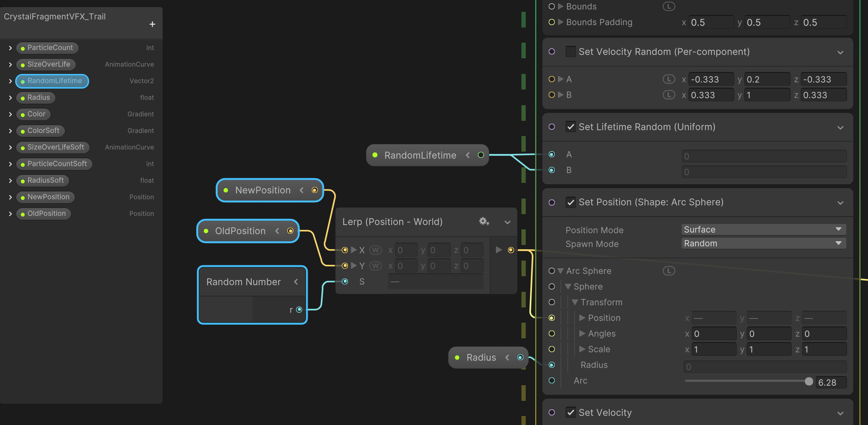Click the Radius node output port
The image size is (868, 425).
[x=520, y=357]
